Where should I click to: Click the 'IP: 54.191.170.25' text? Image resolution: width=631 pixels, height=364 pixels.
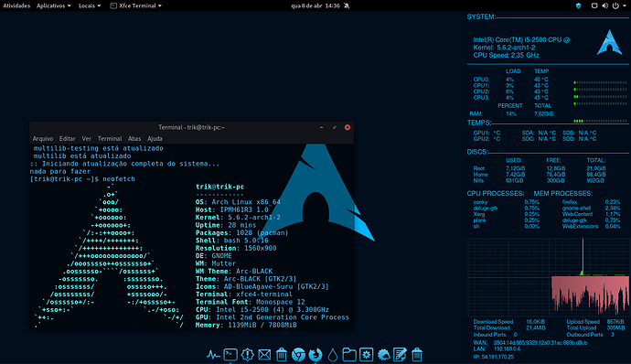[x=494, y=357]
